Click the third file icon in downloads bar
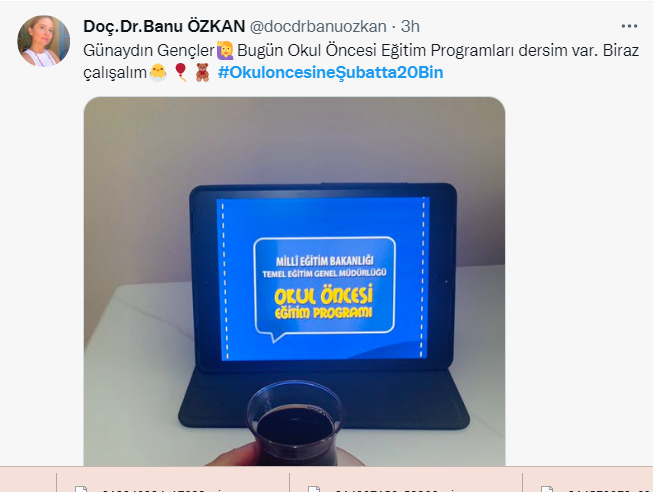Viewport: 653px width, 492px height. (x=547, y=489)
